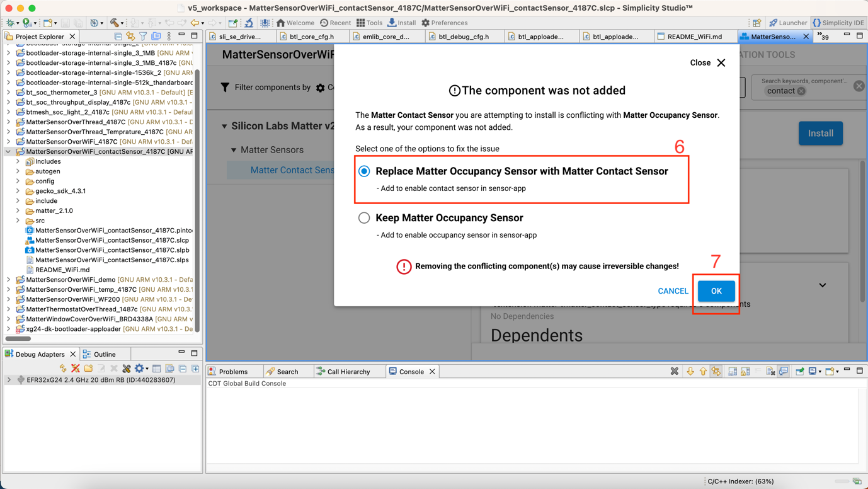This screenshot has width=868, height=489.
Task: Click the green bug Debug icon
Action: [11, 23]
